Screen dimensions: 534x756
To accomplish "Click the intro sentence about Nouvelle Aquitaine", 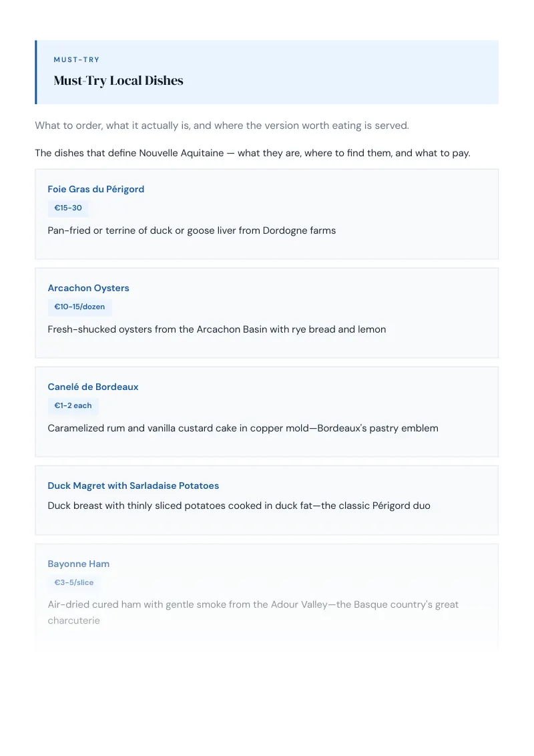I will coord(252,153).
